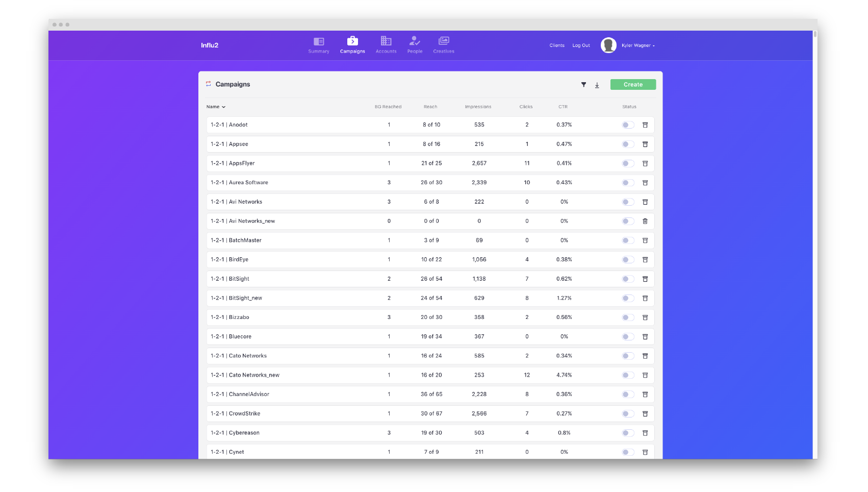Enable the AppsFlyer campaign status switch
This screenshot has width=868, height=492.
628,163
